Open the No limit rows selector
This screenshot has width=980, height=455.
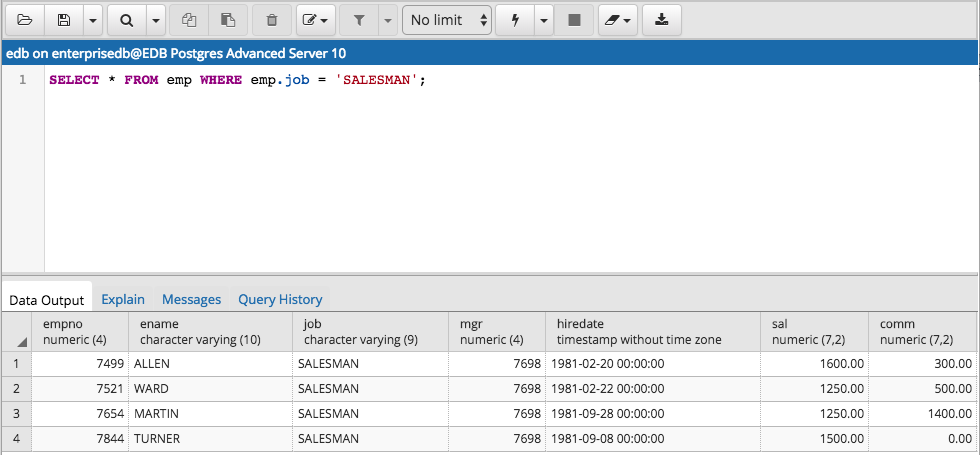[447, 20]
